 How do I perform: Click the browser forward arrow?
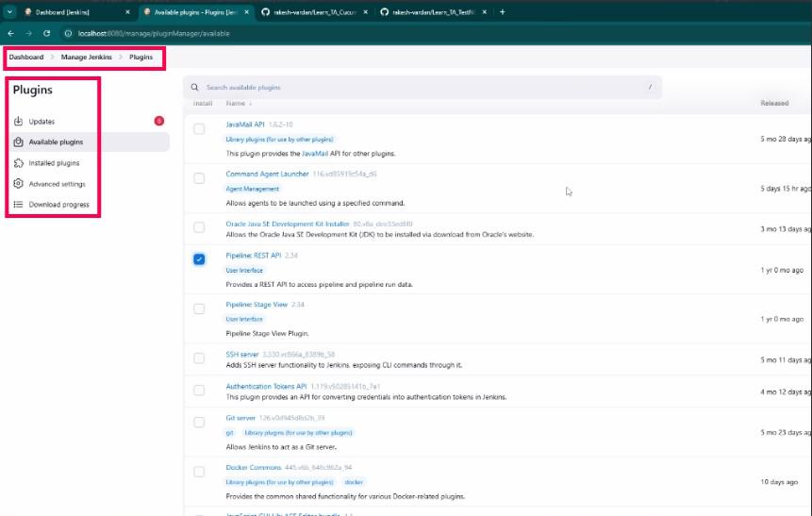28,33
